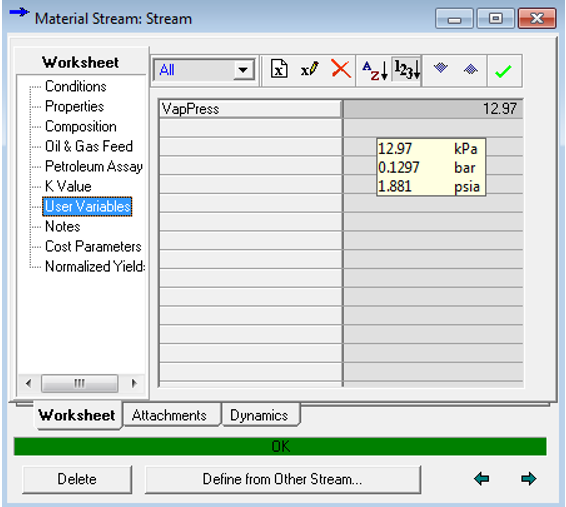Select Petroleum Assay page
The width and height of the screenshot is (566, 507).
pos(93,166)
